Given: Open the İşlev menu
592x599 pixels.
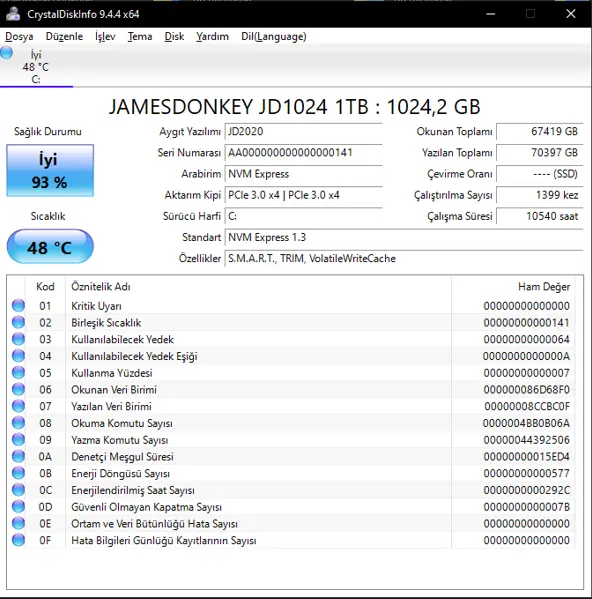Looking at the screenshot, I should tap(105, 36).
